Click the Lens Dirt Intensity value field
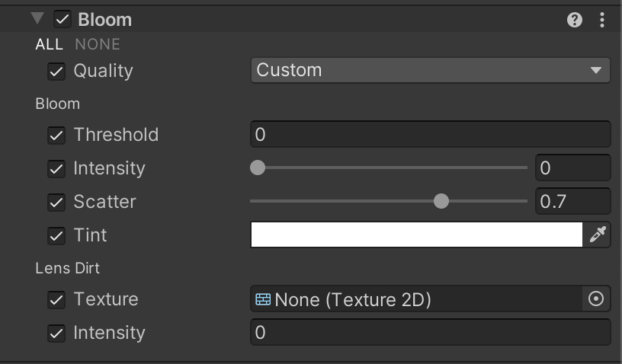 430,333
